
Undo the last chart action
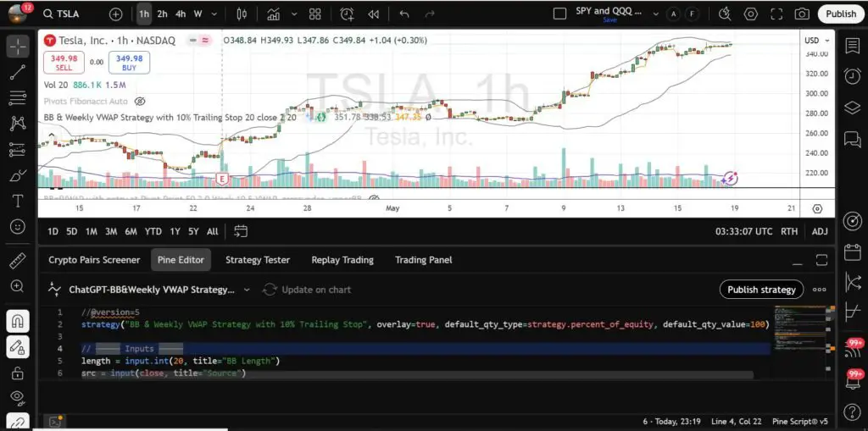point(404,14)
